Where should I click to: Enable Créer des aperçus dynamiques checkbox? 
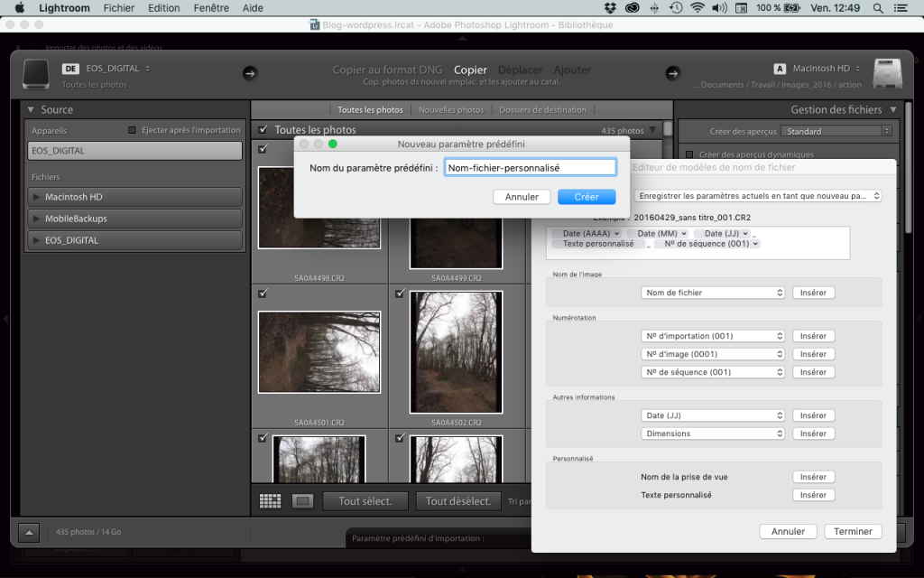tap(688, 154)
